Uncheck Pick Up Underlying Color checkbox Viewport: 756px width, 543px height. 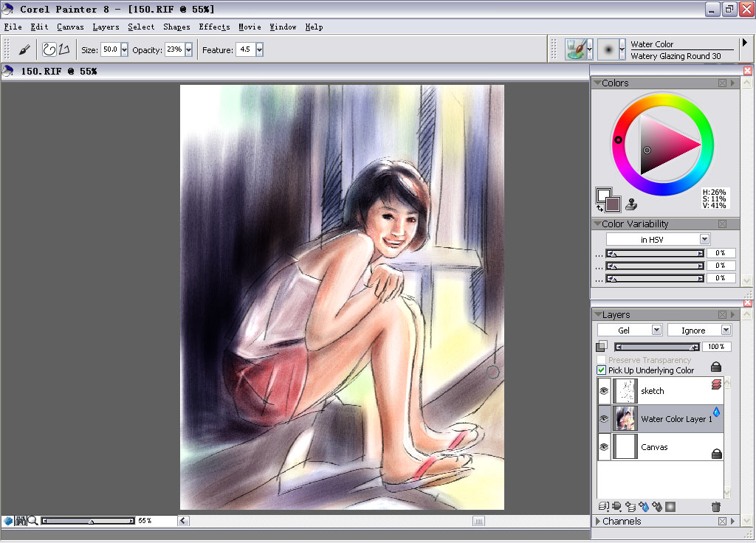click(601, 370)
